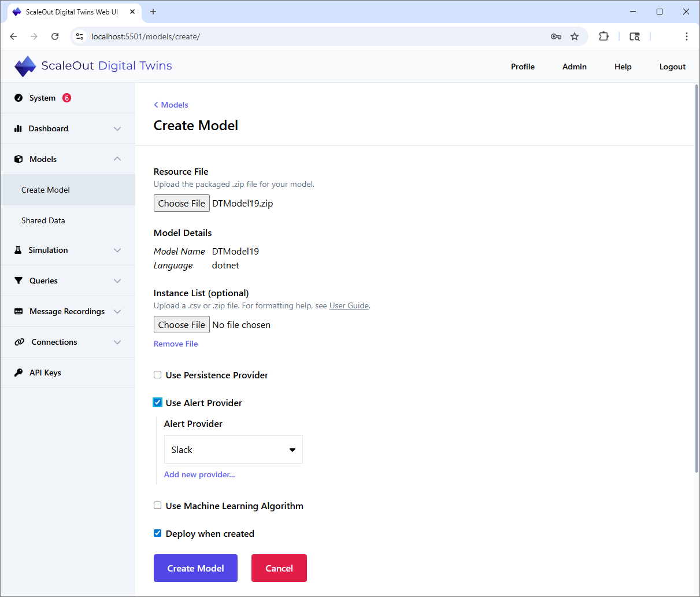Click the Queries funnel icon
The image size is (700, 597).
click(x=18, y=281)
